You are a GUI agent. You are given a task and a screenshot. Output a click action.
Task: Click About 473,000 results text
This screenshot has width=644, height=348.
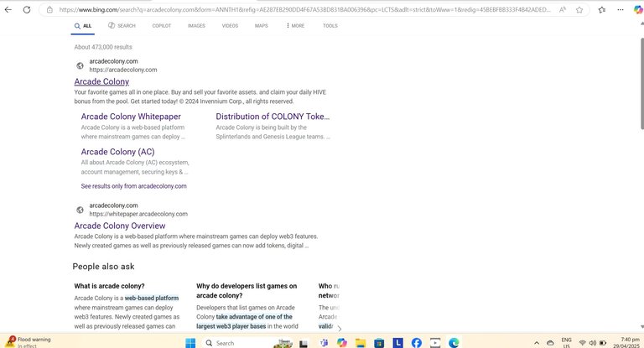[x=103, y=47]
